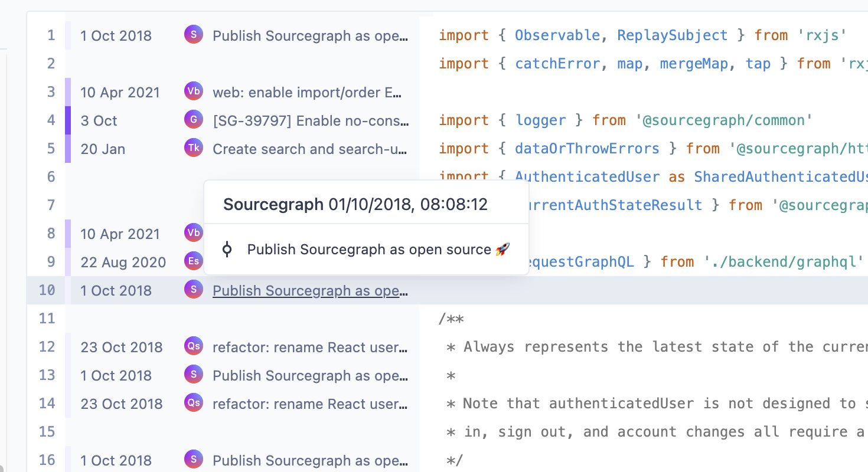
Task: Click the blame date '20 Jan'
Action: point(103,149)
